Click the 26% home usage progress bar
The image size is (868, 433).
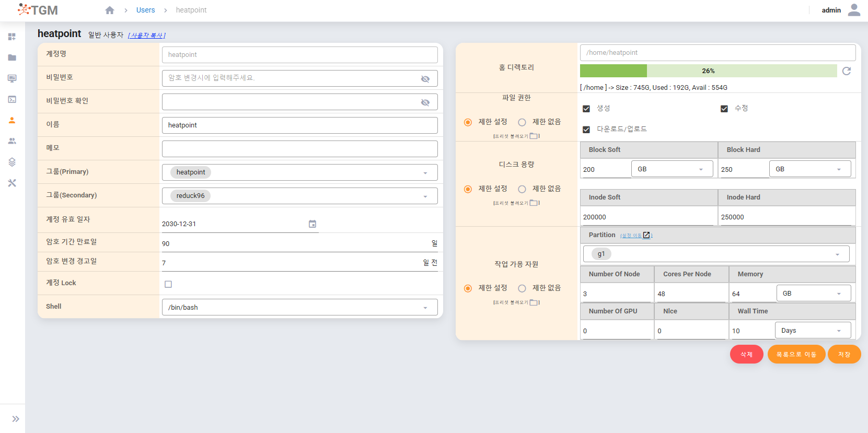[x=708, y=71]
